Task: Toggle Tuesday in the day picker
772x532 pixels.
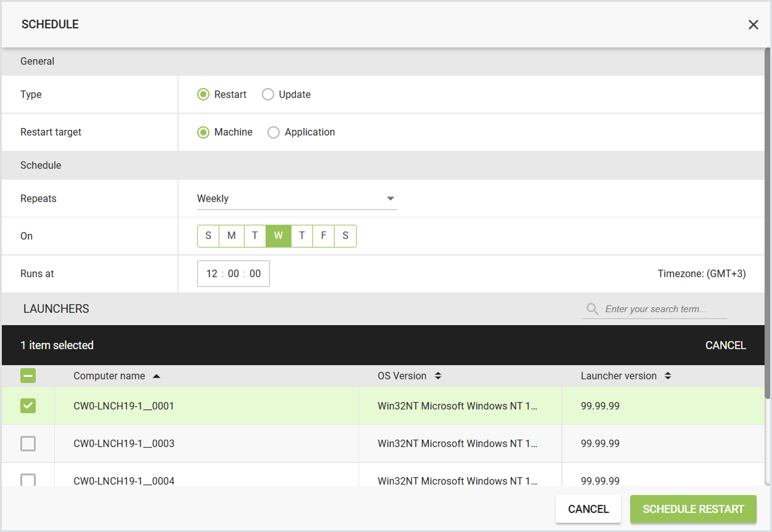Action: coord(255,236)
